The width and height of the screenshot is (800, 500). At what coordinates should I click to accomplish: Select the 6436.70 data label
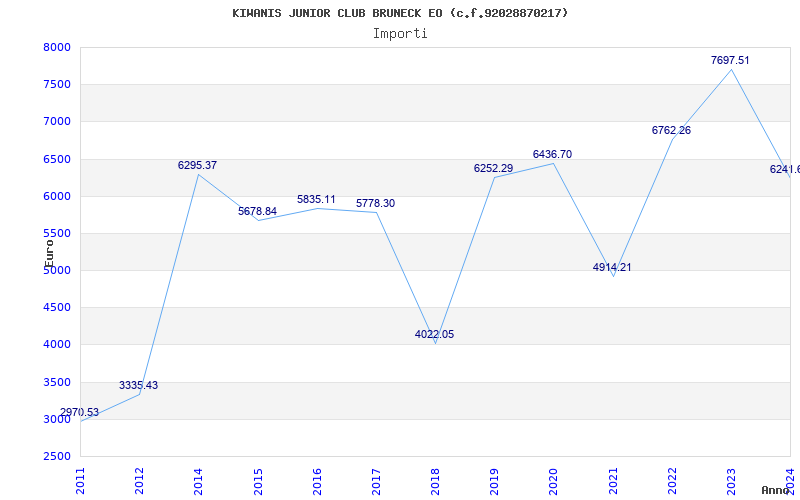tap(552, 155)
